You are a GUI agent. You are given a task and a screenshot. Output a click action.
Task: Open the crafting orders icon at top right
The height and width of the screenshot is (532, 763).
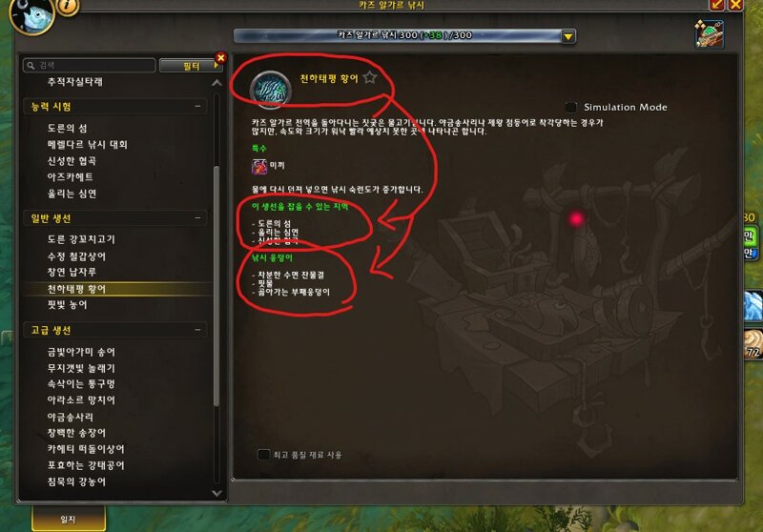pos(709,33)
